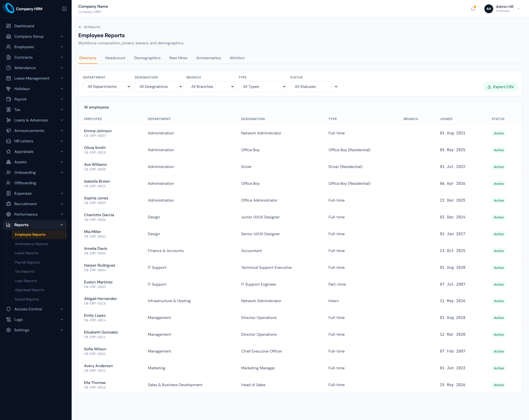Select Employee Reports submenu item
The image size is (529, 420).
tap(39, 235)
